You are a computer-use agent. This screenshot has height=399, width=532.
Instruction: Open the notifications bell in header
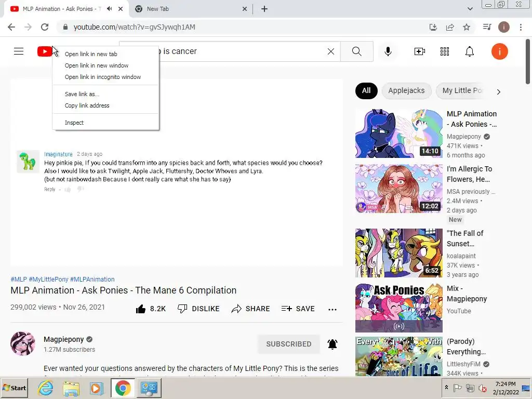coord(470,51)
